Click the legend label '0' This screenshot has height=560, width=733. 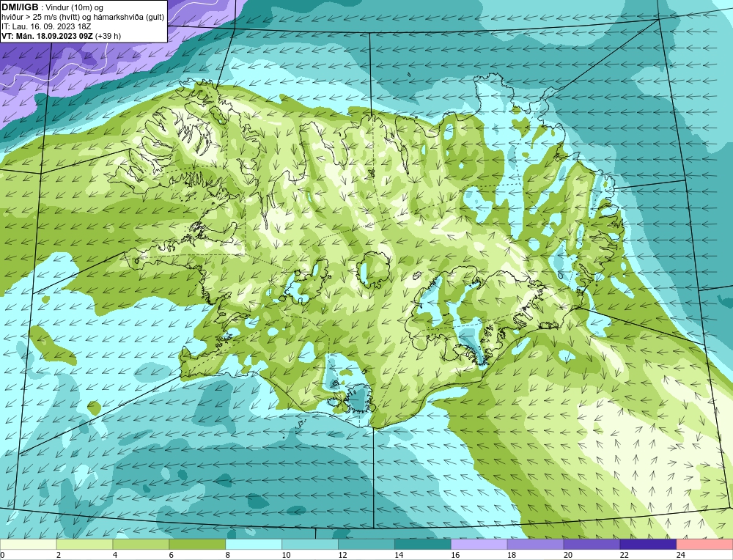(3, 556)
